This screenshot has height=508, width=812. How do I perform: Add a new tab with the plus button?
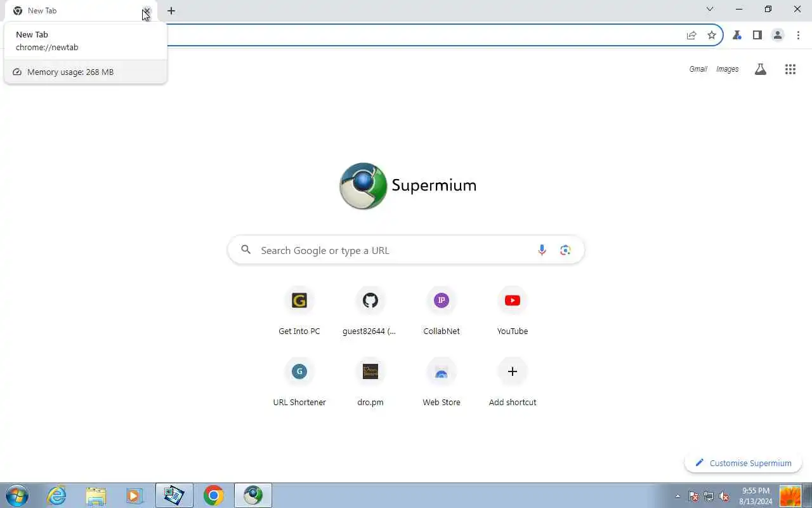(x=171, y=11)
